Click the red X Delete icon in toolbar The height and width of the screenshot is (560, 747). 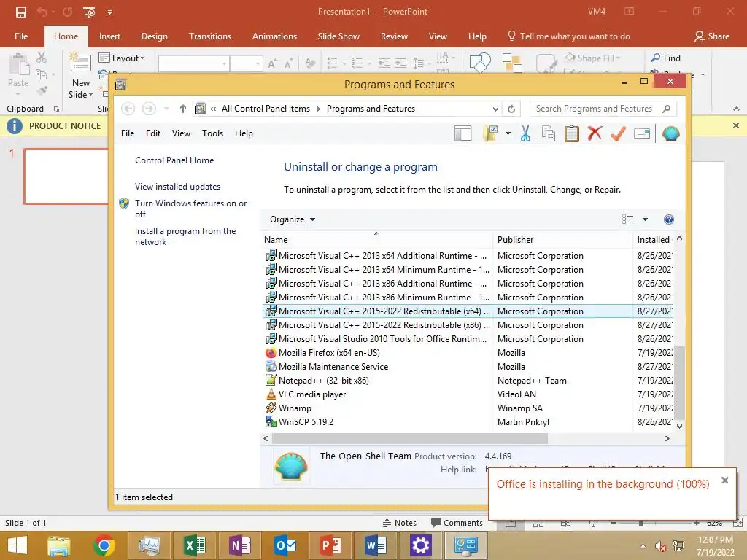point(595,134)
